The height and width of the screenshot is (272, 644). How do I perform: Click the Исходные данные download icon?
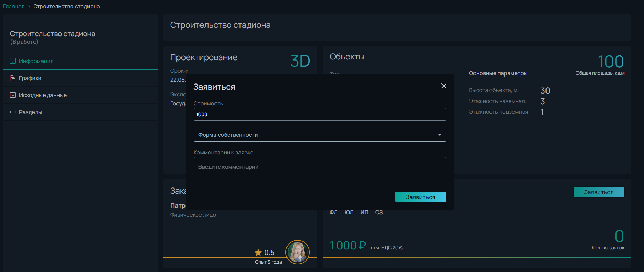click(x=13, y=95)
